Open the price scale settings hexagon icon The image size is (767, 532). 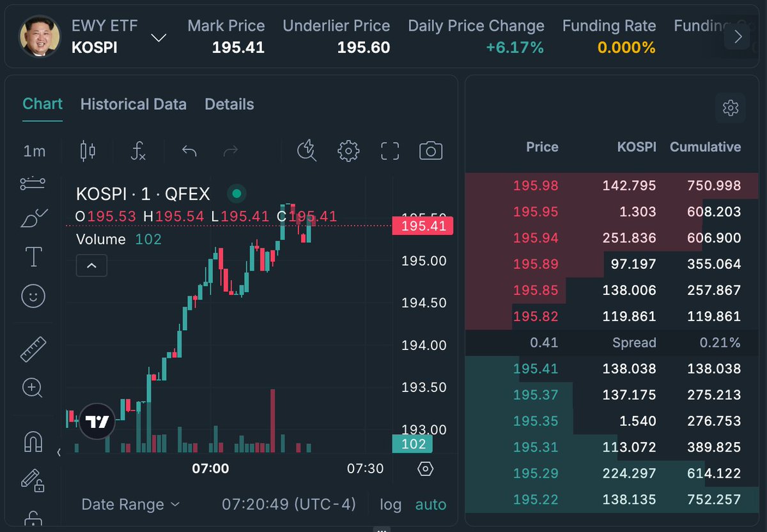point(425,469)
